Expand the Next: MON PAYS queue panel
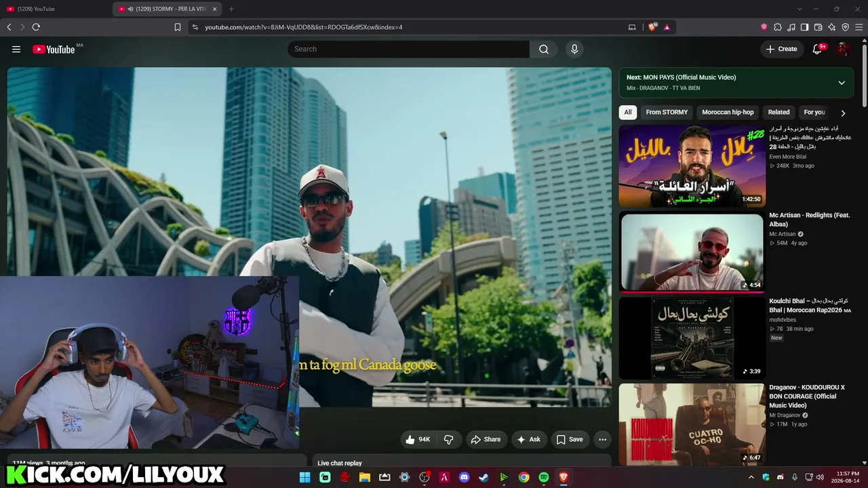Viewport: 868px width, 488px height. pos(842,83)
